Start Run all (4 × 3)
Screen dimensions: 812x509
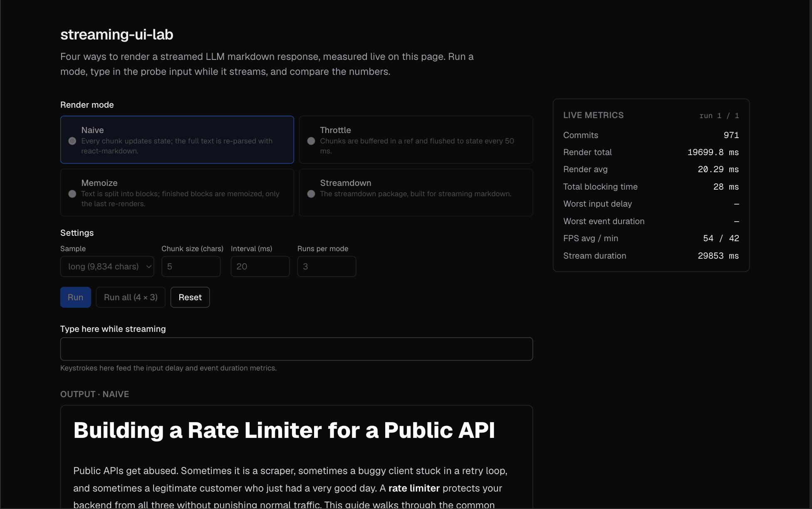(x=131, y=297)
